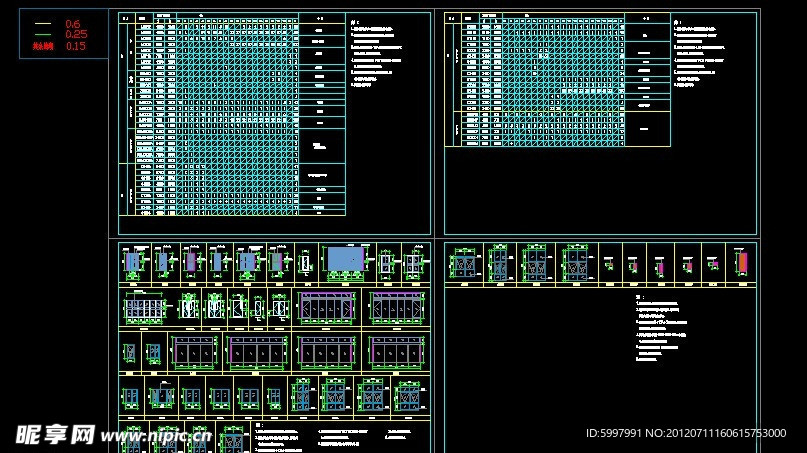
Task: Click the tall red elevation in lower-right sheet
Action: [741, 262]
